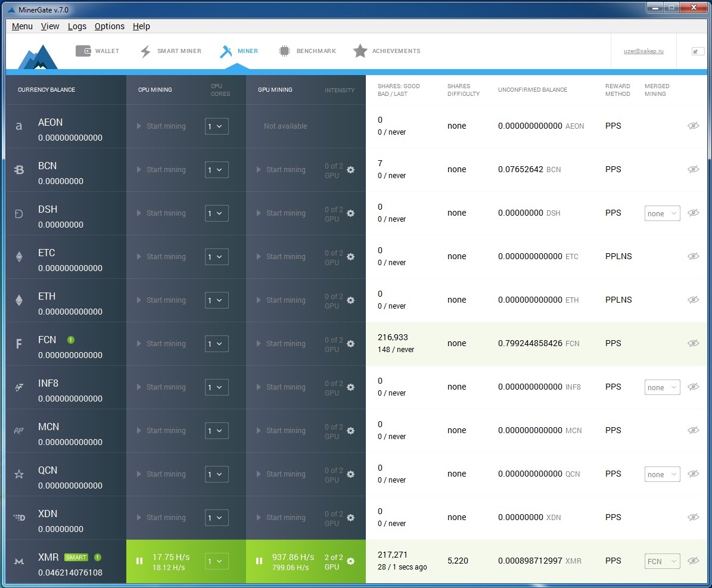712x588 pixels.
Task: Hide the FCN currency row
Action: tap(693, 343)
